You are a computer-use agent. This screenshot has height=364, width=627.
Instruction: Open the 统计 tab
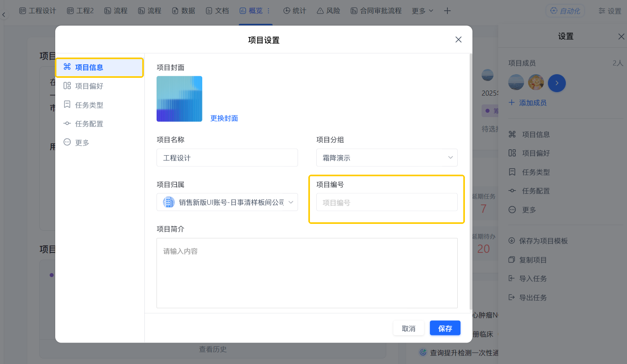click(295, 11)
